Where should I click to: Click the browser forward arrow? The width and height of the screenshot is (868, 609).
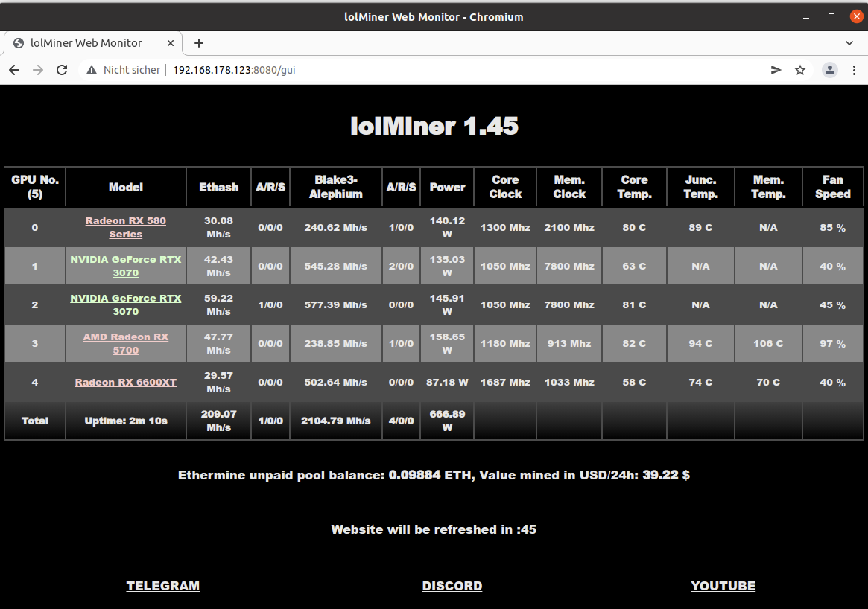38,70
